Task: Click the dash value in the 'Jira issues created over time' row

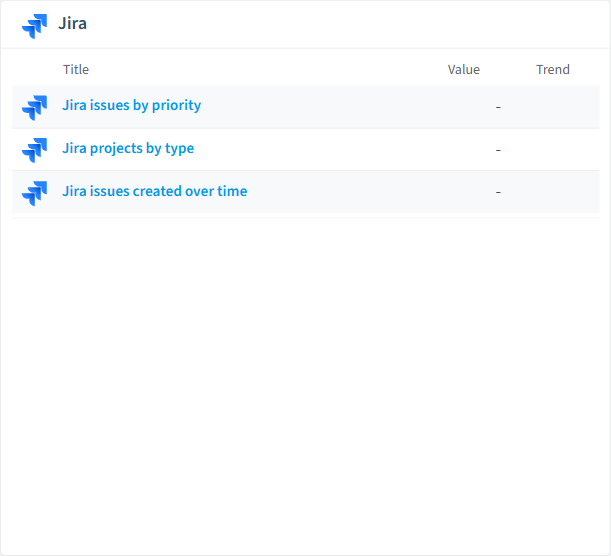Action: [498, 192]
